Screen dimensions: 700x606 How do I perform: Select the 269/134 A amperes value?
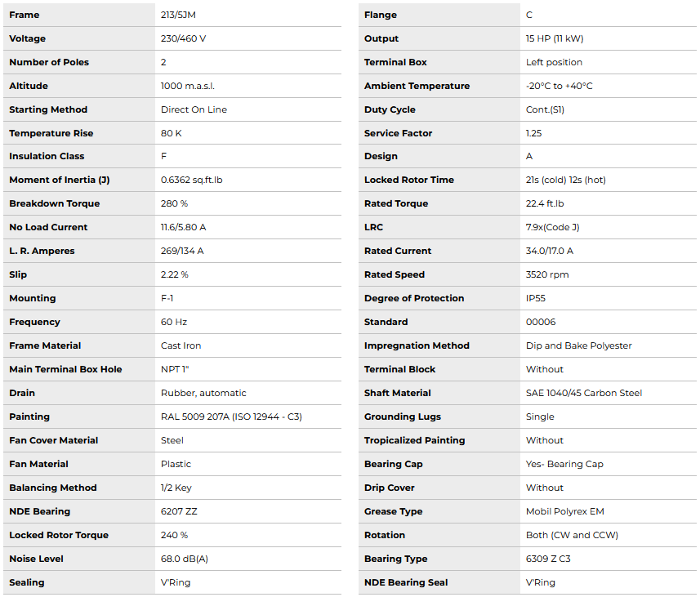(182, 251)
